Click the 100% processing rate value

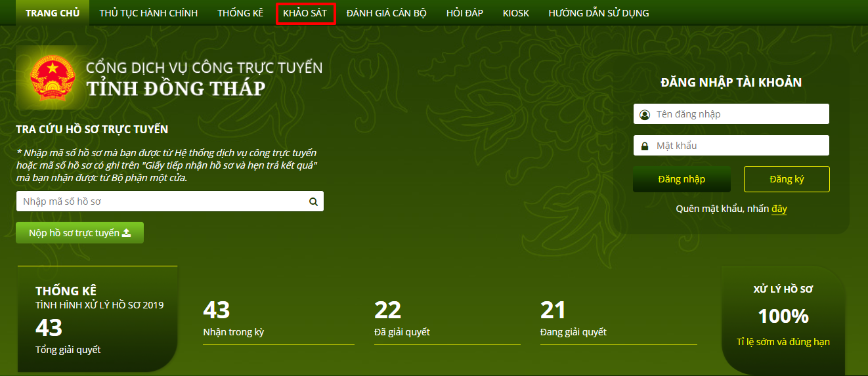[783, 317]
